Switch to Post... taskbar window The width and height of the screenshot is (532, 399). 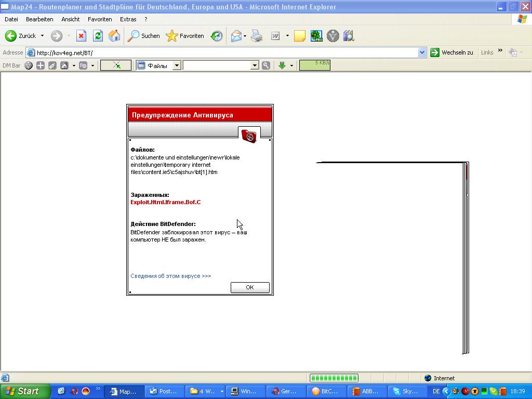[x=165, y=391]
